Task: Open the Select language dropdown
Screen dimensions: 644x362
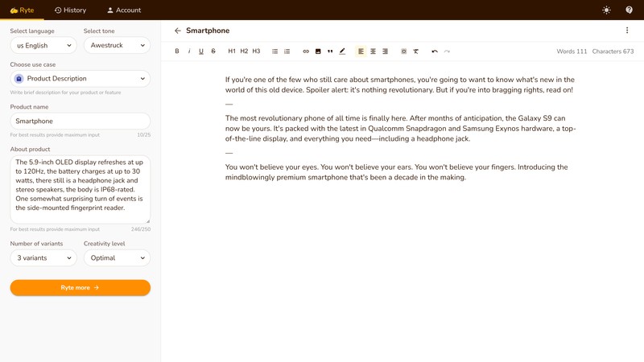Action: (43, 46)
